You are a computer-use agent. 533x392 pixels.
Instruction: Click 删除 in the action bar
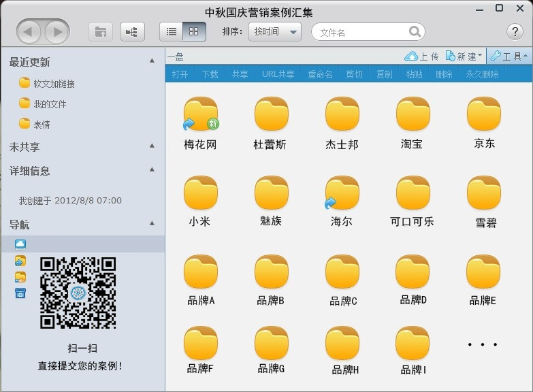coord(444,73)
